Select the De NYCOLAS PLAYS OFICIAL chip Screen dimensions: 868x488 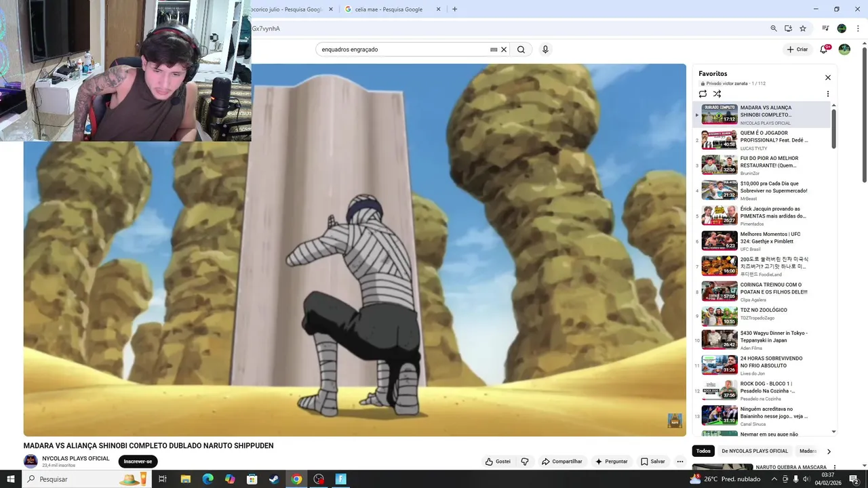click(755, 451)
